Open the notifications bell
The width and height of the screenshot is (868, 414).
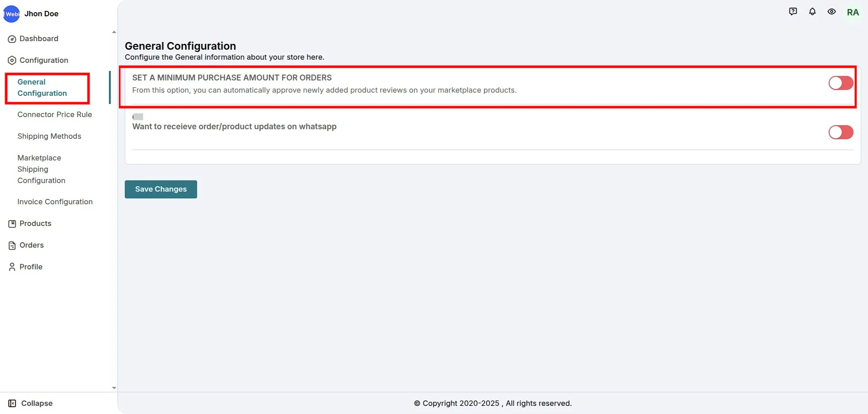(x=812, y=12)
